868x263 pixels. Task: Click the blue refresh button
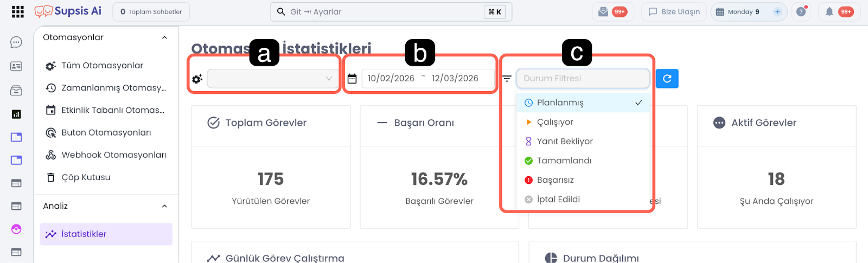(x=667, y=79)
